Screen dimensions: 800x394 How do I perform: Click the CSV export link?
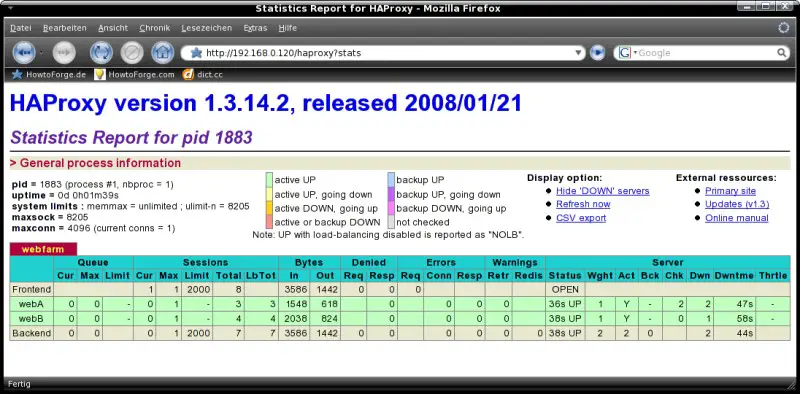[x=581, y=218]
